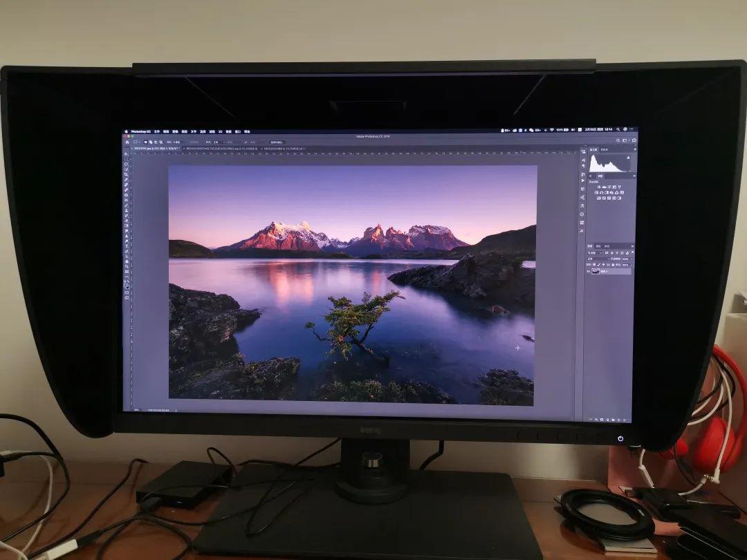Open the 3D menu

click(x=220, y=131)
